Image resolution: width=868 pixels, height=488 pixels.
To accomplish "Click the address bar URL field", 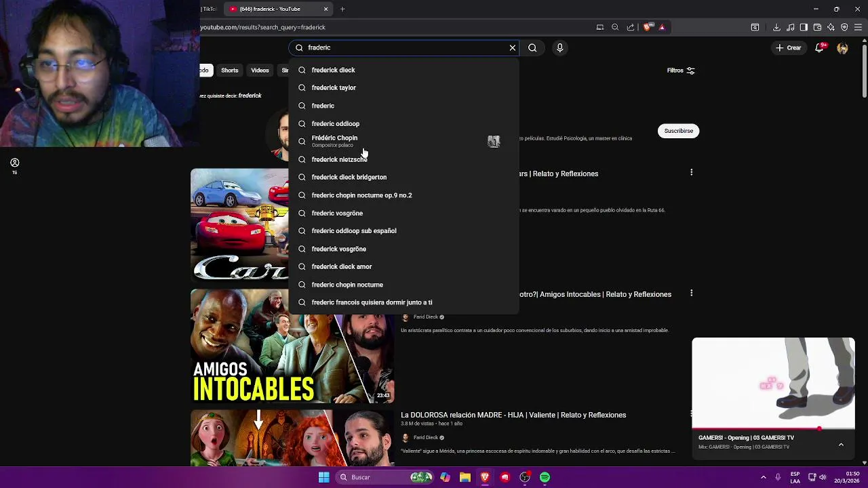I will [x=393, y=27].
